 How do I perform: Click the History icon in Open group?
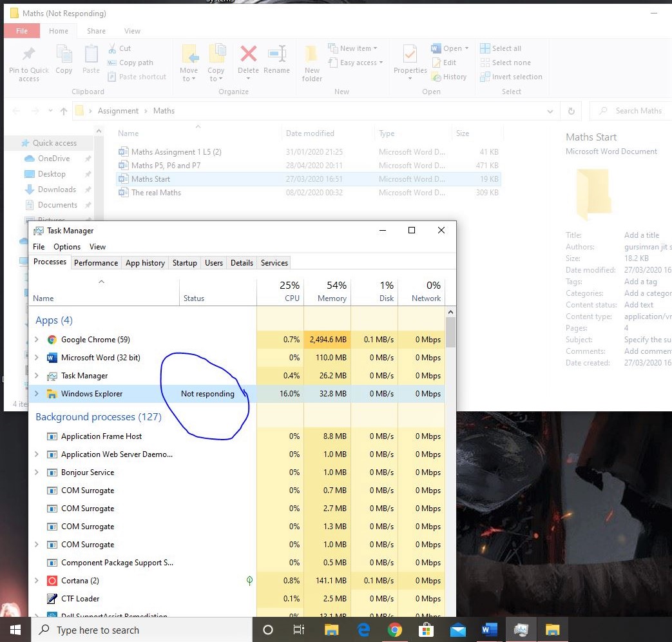(436, 77)
